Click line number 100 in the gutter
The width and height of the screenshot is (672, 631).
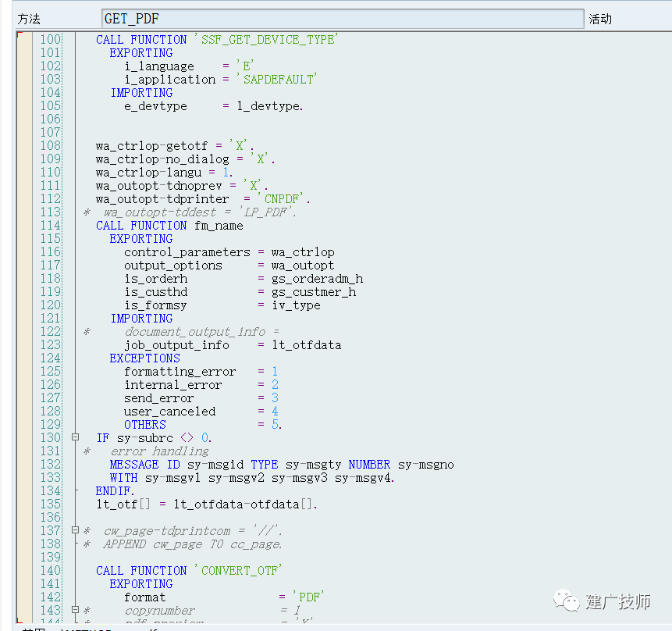click(x=50, y=39)
